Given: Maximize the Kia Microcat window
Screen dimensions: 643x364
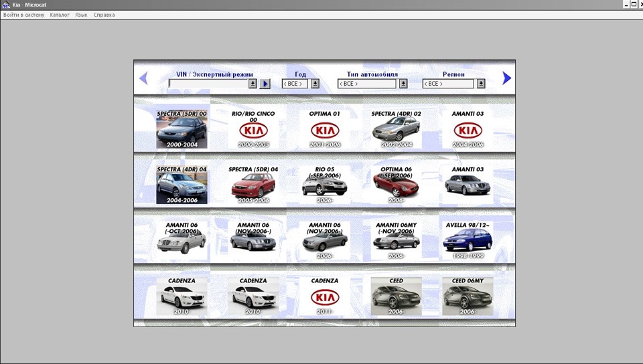Looking at the screenshot, I should pos(634,5).
